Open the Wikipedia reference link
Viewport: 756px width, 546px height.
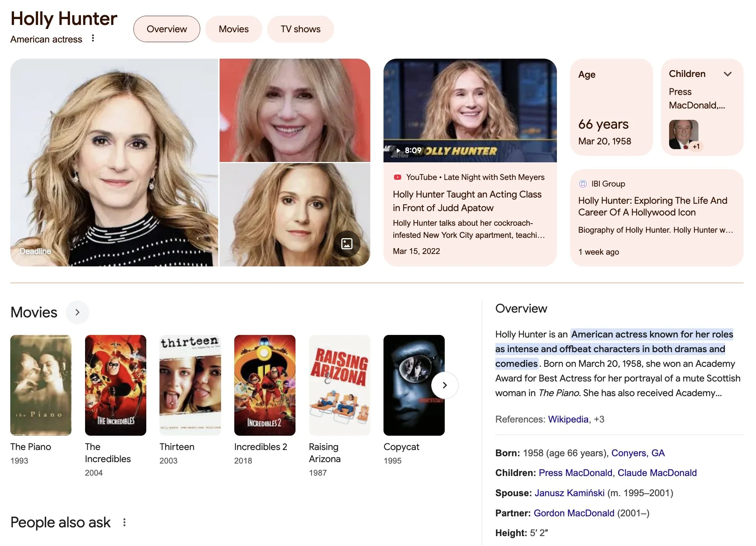click(x=568, y=419)
